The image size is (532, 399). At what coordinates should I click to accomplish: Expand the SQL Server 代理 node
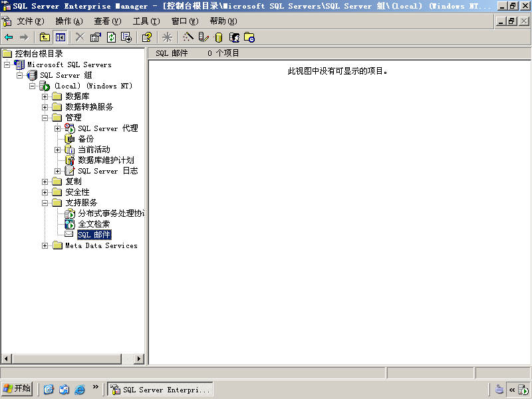[x=58, y=128]
